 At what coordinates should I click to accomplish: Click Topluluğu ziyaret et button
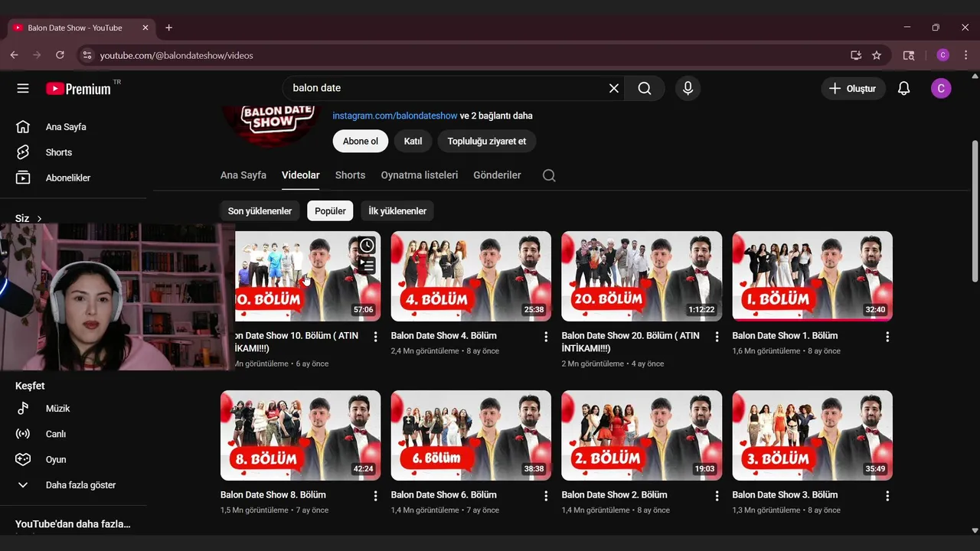(487, 142)
